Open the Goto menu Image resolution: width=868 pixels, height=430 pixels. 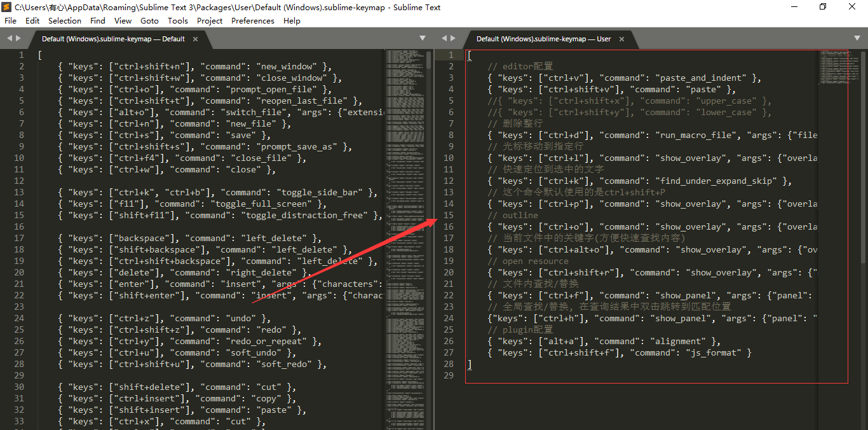(149, 20)
